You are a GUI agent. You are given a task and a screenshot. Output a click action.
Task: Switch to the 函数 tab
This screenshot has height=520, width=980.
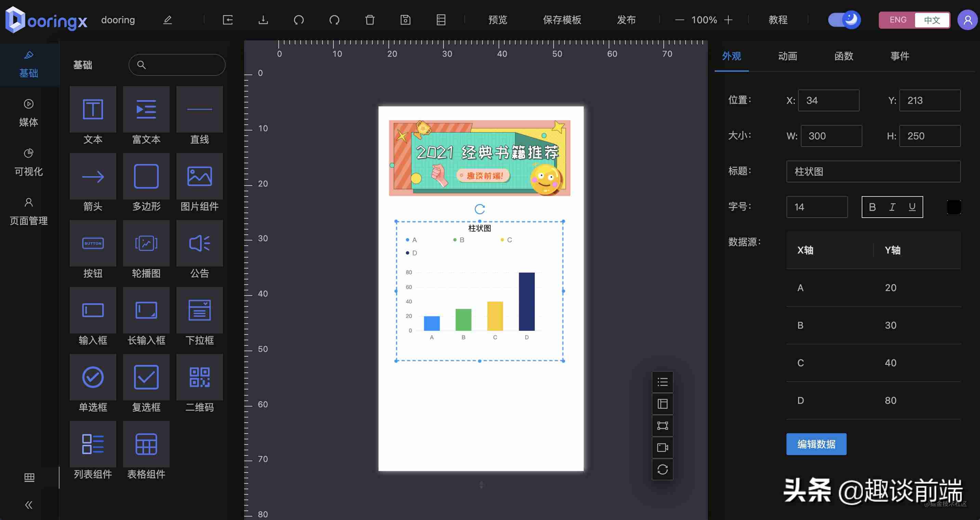tap(844, 56)
